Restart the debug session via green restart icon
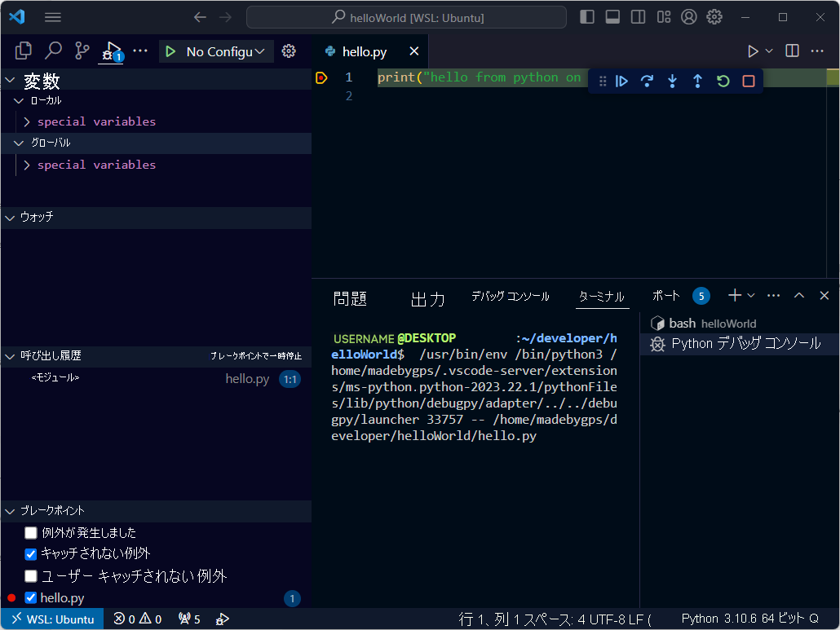The height and width of the screenshot is (630, 840). (x=723, y=81)
